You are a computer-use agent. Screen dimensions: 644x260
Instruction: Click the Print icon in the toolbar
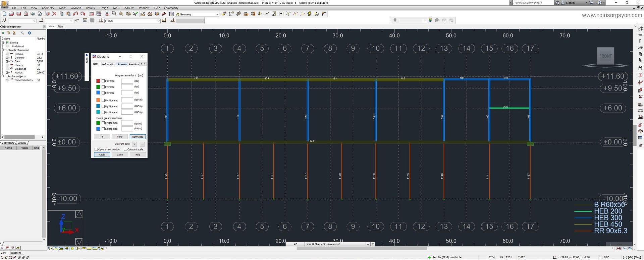coord(25,14)
